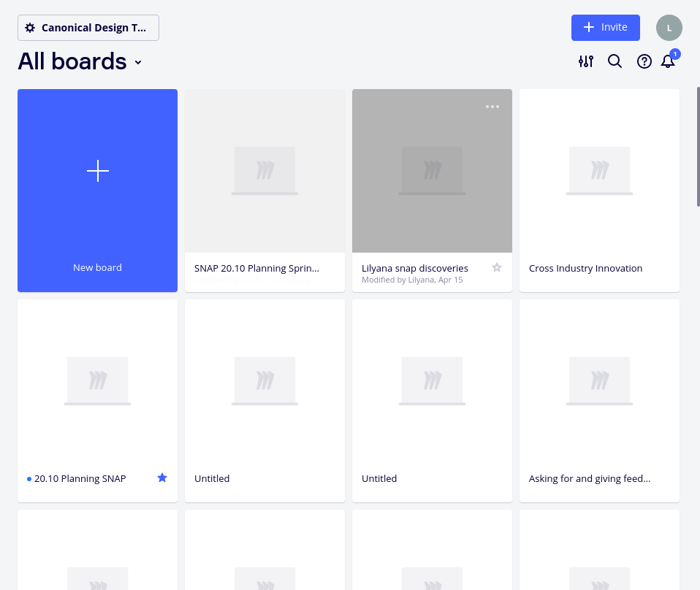This screenshot has height=590, width=700.
Task: Click the SNAP 20.10 Planning Sprint thumbnail
Action: coord(265,170)
